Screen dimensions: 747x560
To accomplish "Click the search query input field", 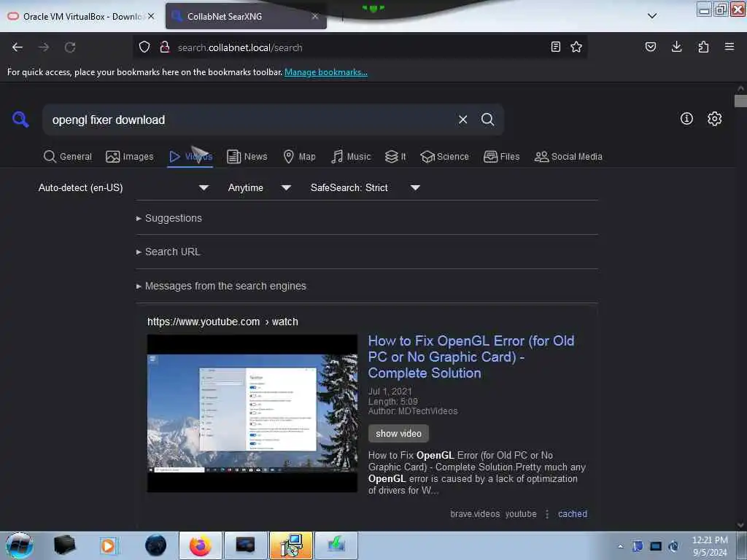I will click(250, 120).
